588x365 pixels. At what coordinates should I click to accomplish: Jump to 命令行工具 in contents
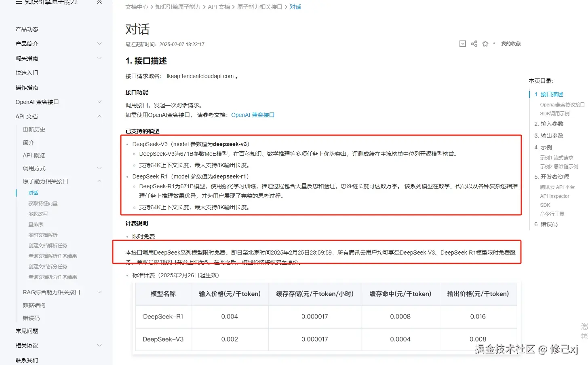coord(552,214)
